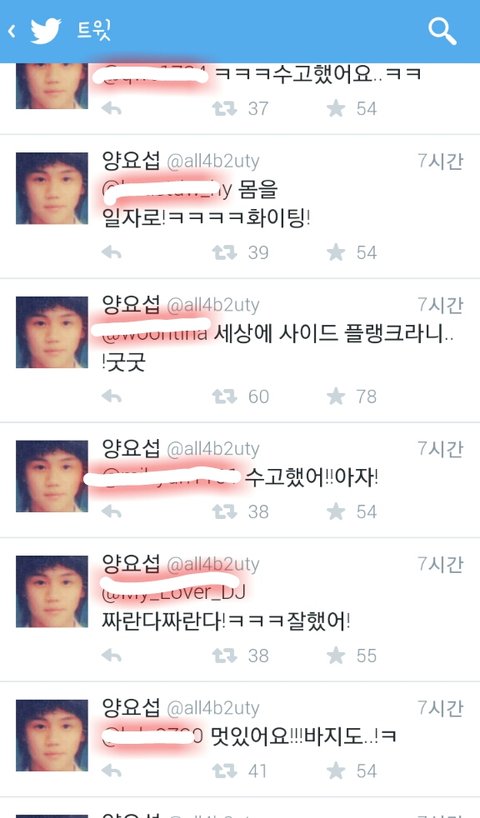Go back using the header arrow
This screenshot has height=818, width=480.
[11, 31]
